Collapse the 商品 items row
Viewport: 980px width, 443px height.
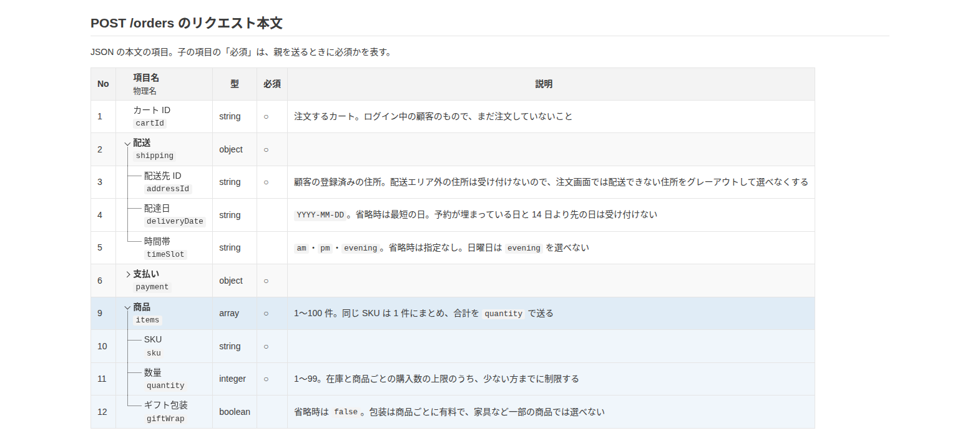tap(127, 307)
